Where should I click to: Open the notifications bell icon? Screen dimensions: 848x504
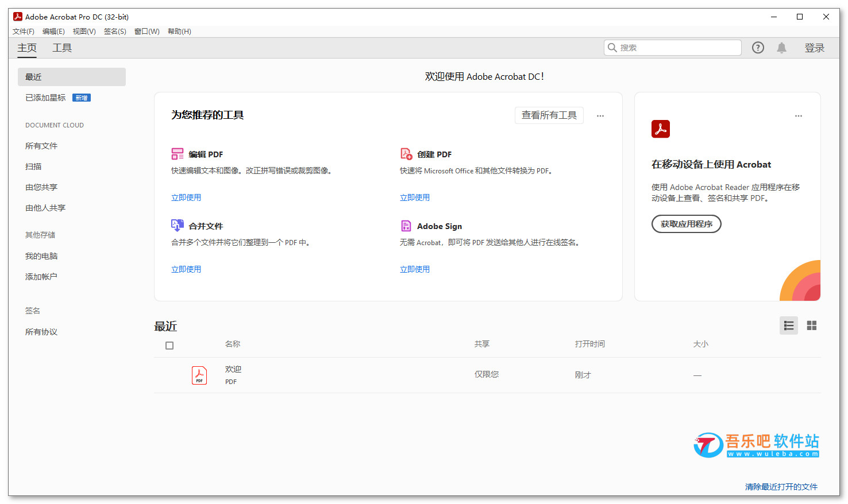(x=781, y=48)
